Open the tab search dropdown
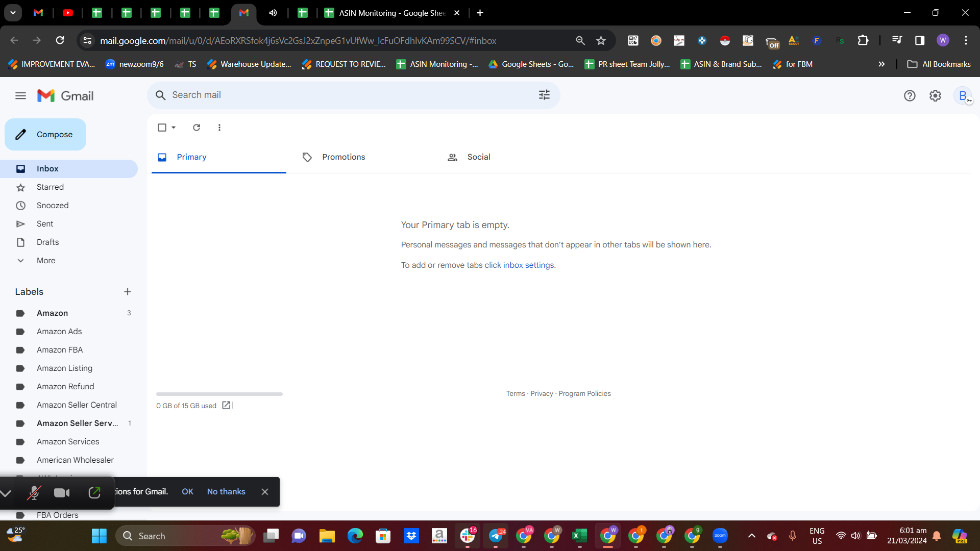The height and width of the screenshot is (551, 980). coord(13,13)
